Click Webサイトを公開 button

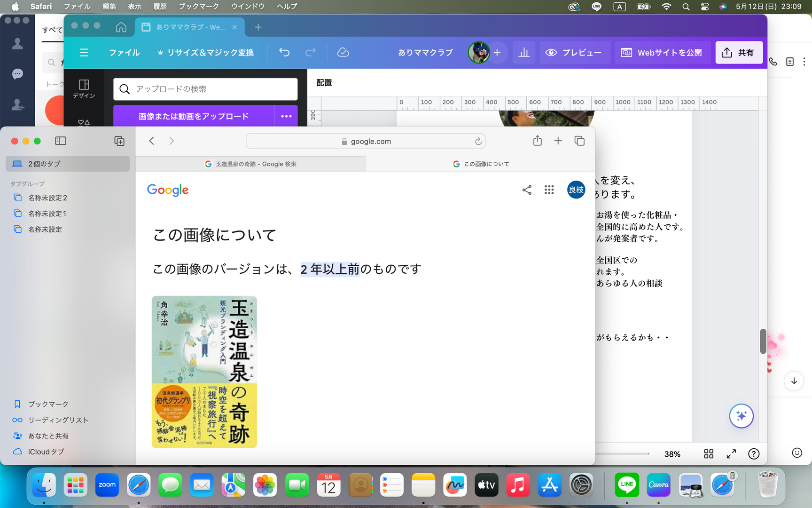(x=663, y=53)
